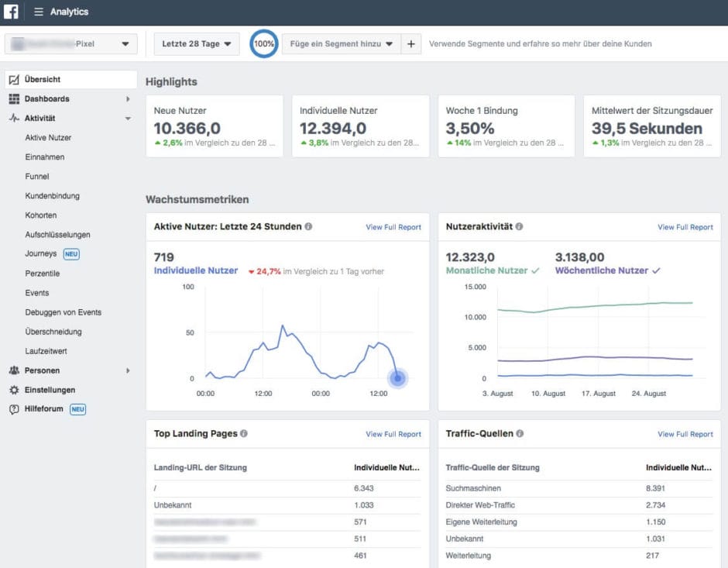The height and width of the screenshot is (568, 728).
Task: Open the hamburger menu next to Analytics
Action: (x=38, y=12)
